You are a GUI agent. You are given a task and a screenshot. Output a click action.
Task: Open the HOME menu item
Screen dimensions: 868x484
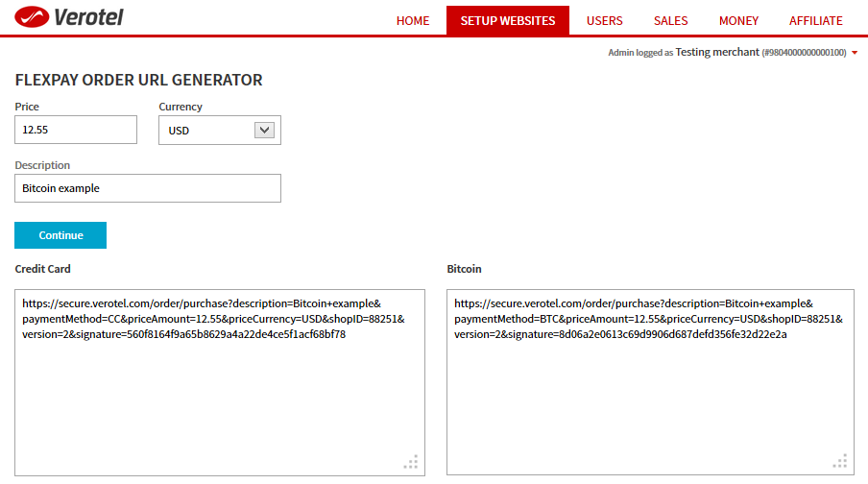click(x=413, y=21)
